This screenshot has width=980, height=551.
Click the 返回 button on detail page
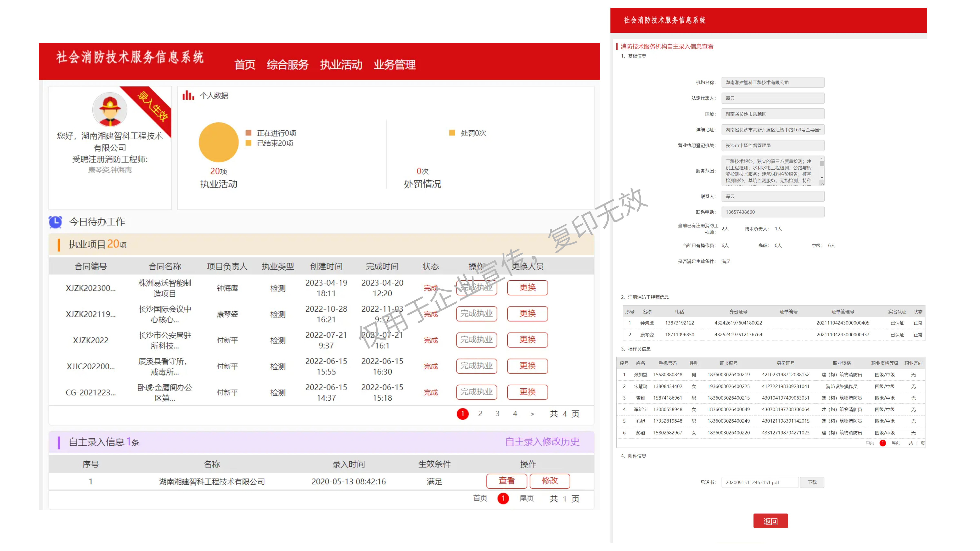pos(771,521)
